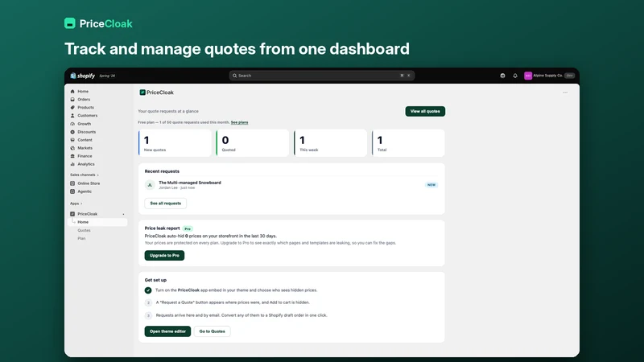Click the PriceCloak logo in page header
The width and height of the screenshot is (644, 362).
click(x=142, y=93)
